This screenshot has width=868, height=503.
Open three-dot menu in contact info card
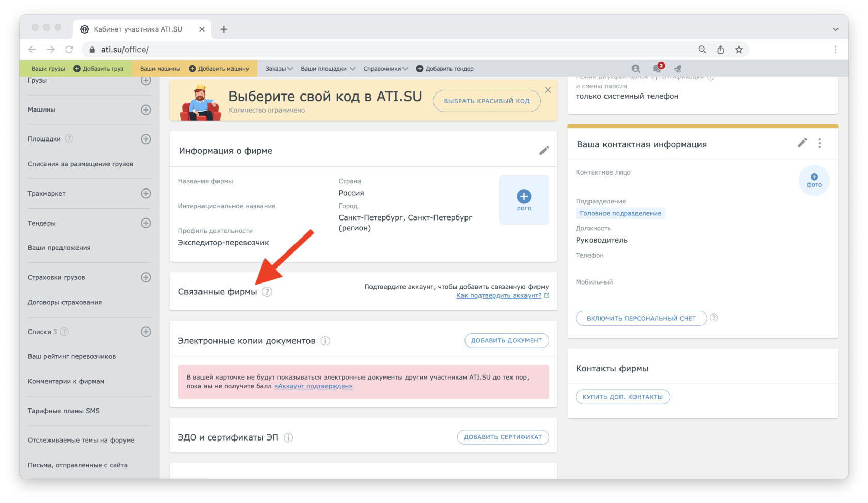pyautogui.click(x=820, y=143)
